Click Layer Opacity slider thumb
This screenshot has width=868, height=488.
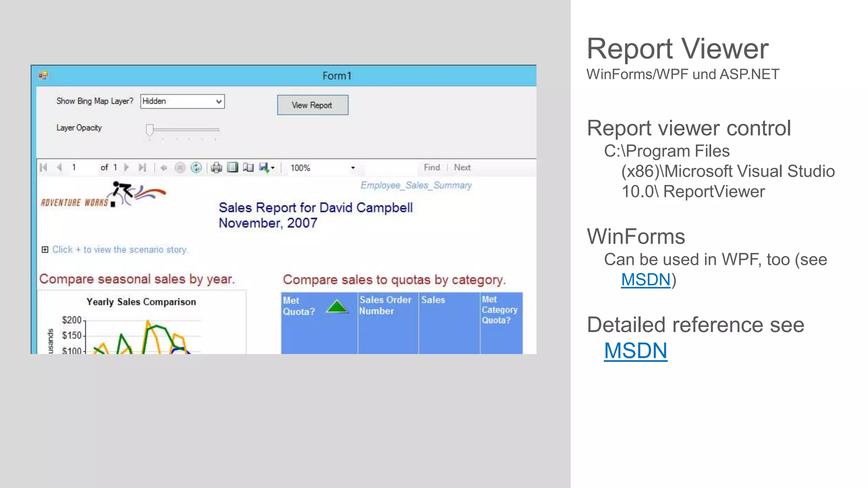click(149, 130)
